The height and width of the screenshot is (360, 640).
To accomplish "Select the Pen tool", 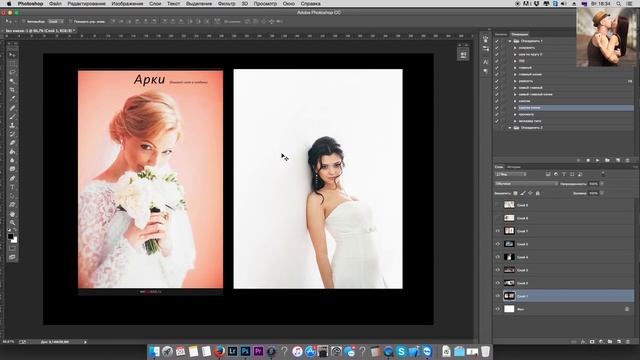I will [12, 178].
